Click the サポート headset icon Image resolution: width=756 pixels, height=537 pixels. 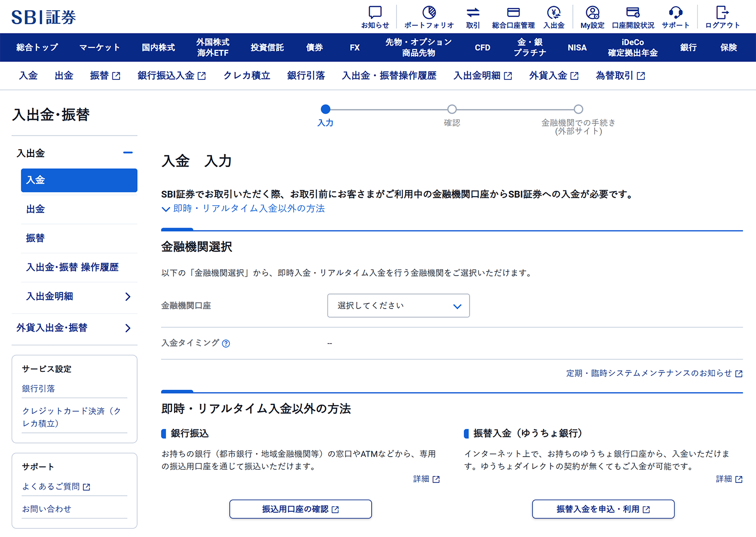pyautogui.click(x=676, y=12)
